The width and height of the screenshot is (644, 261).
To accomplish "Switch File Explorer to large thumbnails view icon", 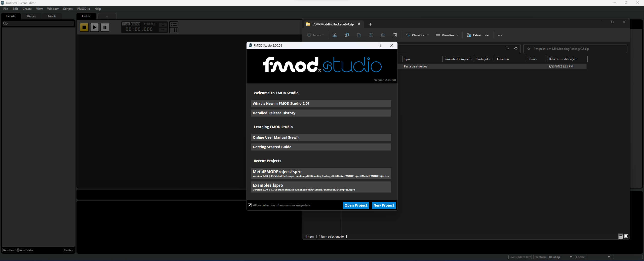I will tap(626, 237).
